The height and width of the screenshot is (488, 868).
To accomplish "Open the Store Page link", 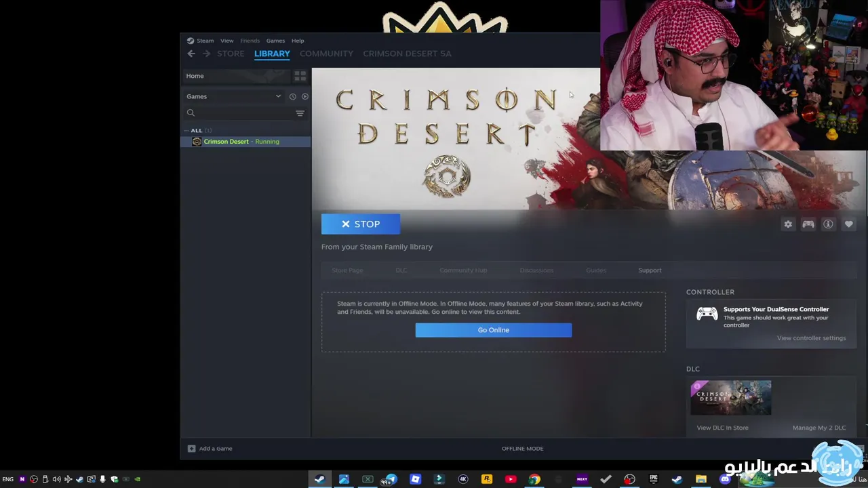I will click(347, 270).
